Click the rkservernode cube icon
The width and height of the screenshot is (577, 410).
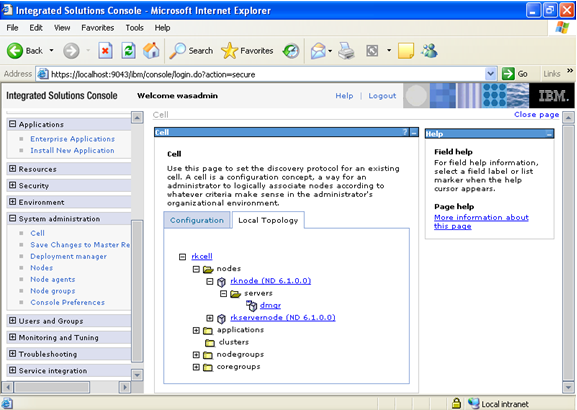[x=221, y=318]
